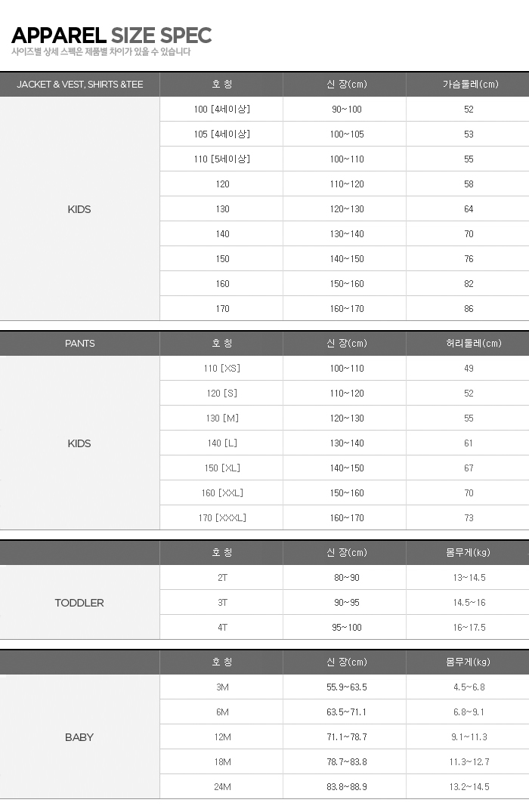Select the 55.9~63.5 height value
This screenshot has height=812, width=529.
(x=346, y=687)
